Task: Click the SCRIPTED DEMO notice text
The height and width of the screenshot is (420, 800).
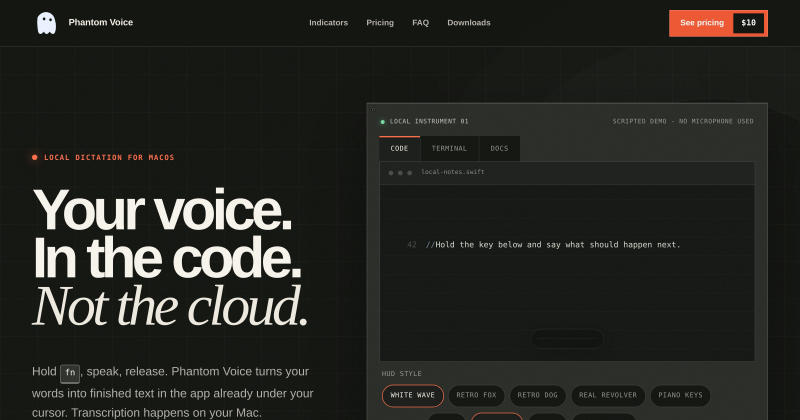Action: coord(683,121)
